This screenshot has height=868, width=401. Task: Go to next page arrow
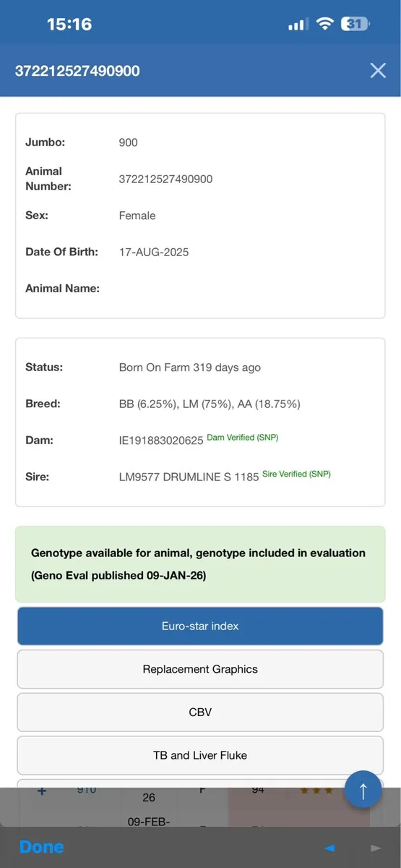click(x=376, y=848)
